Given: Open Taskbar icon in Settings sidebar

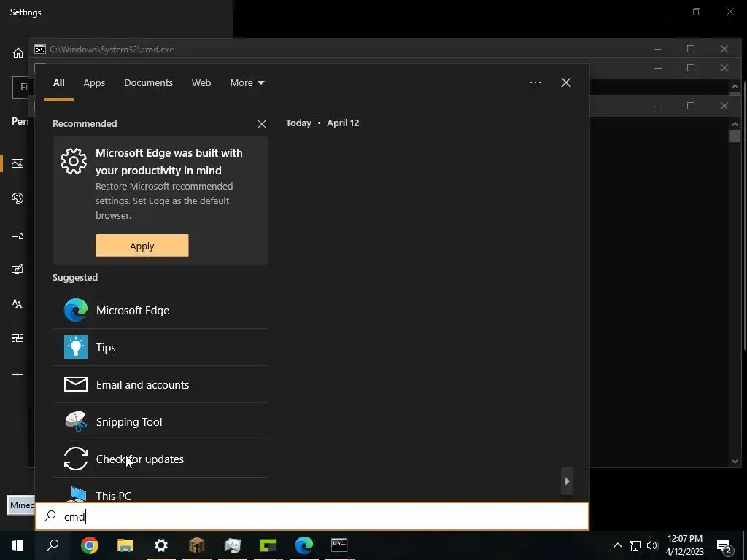Looking at the screenshot, I should point(18,373).
